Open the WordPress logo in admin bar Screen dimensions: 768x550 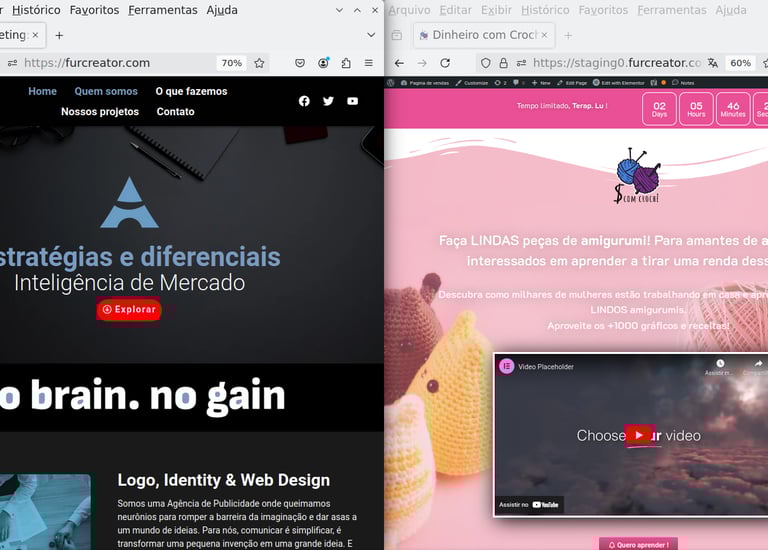[390, 83]
